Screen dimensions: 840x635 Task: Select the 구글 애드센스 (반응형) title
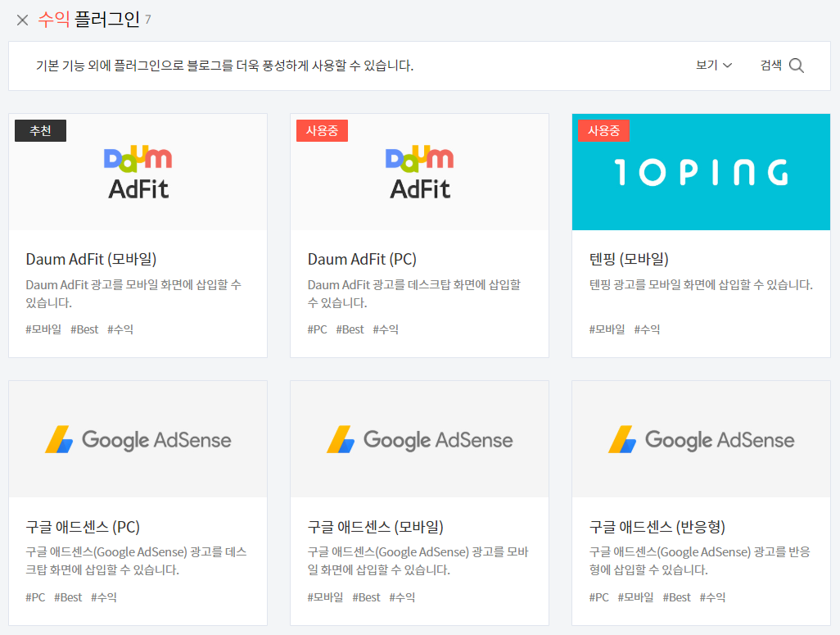point(657,527)
